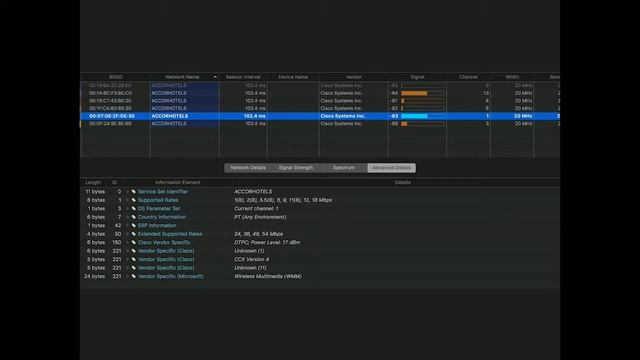
Task: Click the tag icon beside Vendor Specific (Microsoft)
Action: pyautogui.click(x=133, y=276)
